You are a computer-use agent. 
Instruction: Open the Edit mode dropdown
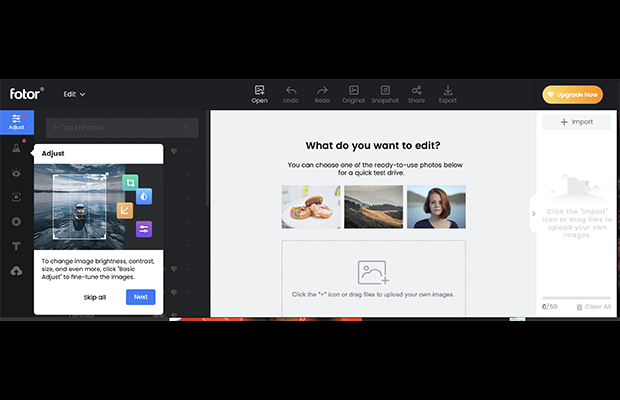pyautogui.click(x=75, y=94)
